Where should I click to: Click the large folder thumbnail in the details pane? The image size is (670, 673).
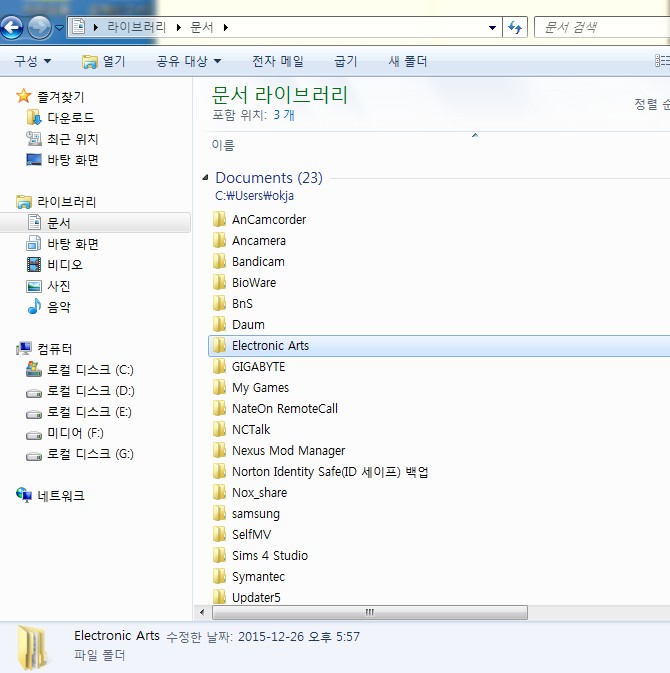[x=33, y=647]
